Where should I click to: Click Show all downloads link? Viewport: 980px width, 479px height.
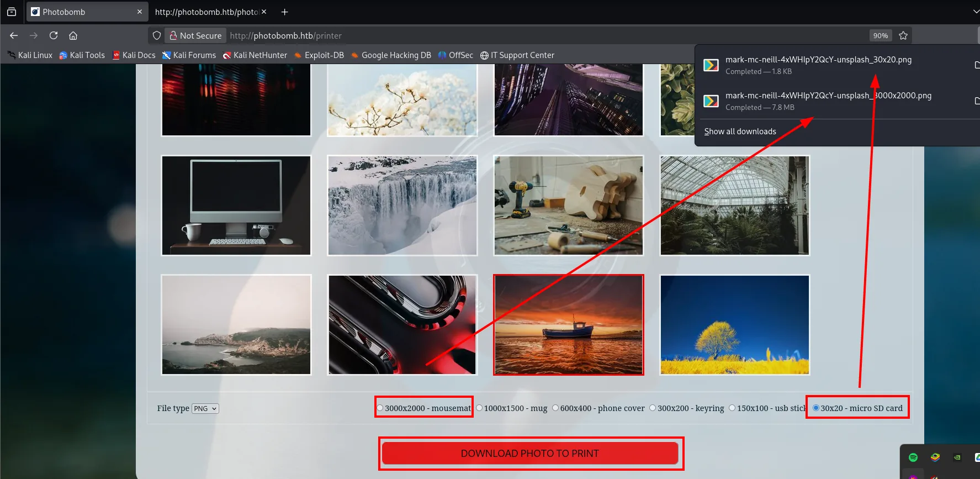coord(740,131)
